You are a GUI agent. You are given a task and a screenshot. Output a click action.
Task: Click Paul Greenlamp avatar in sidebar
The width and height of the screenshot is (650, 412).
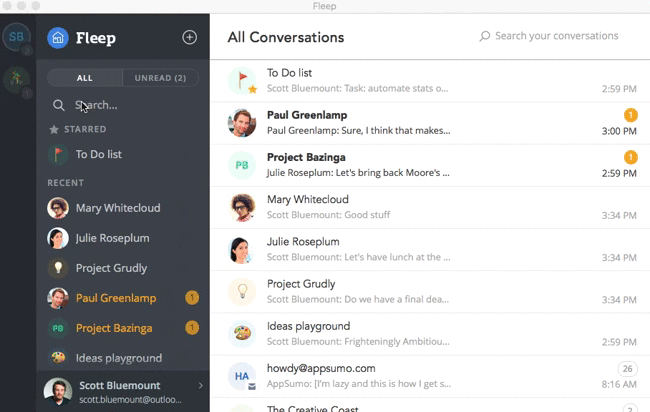click(x=58, y=298)
